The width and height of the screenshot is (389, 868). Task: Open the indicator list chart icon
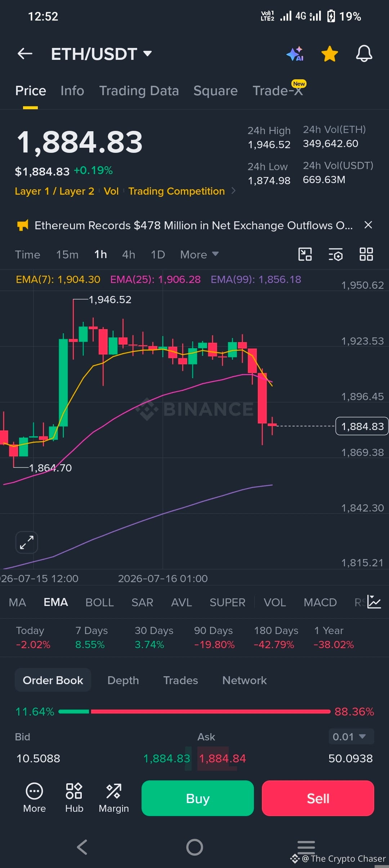click(374, 602)
